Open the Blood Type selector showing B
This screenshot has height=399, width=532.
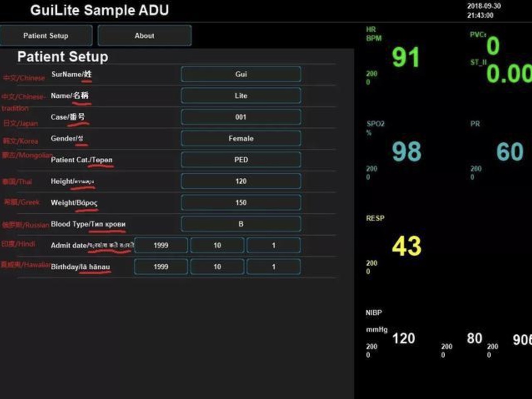(x=241, y=224)
